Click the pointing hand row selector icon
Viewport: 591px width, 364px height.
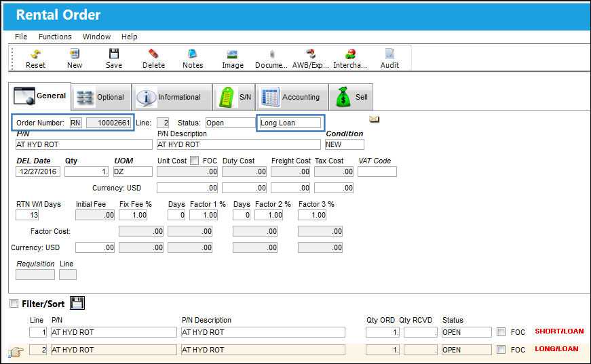16,352
